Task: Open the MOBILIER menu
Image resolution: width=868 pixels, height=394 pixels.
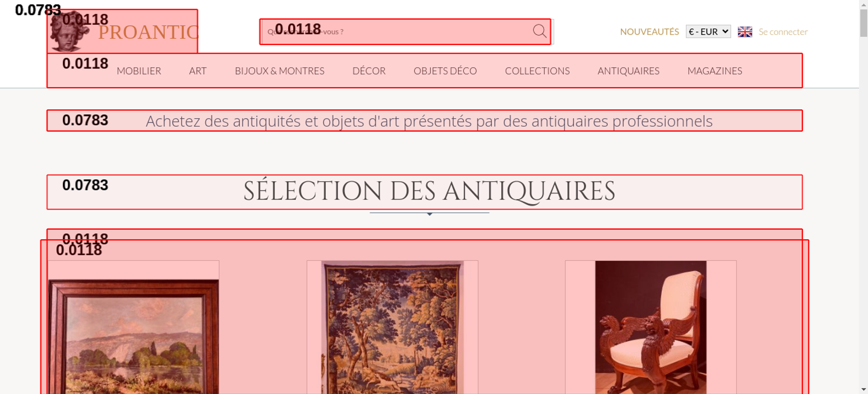Action: tap(139, 71)
